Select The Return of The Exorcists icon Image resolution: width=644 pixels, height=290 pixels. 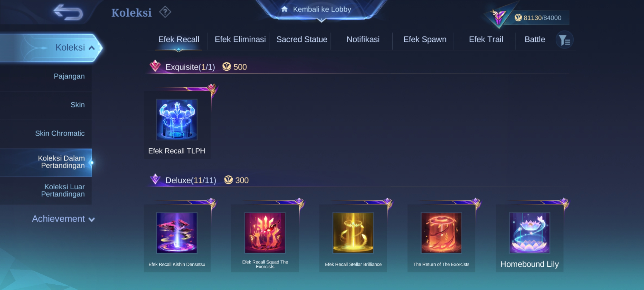(x=441, y=233)
